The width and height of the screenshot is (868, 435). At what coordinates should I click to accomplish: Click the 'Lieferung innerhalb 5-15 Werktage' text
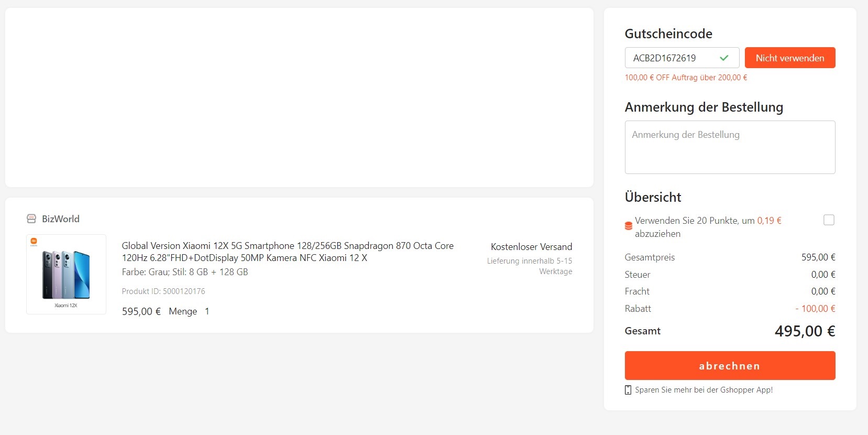pos(530,266)
